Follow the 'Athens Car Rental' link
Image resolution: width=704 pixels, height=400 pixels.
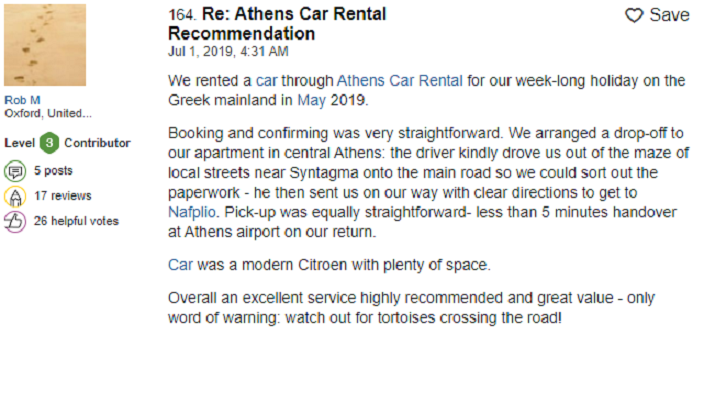[399, 81]
